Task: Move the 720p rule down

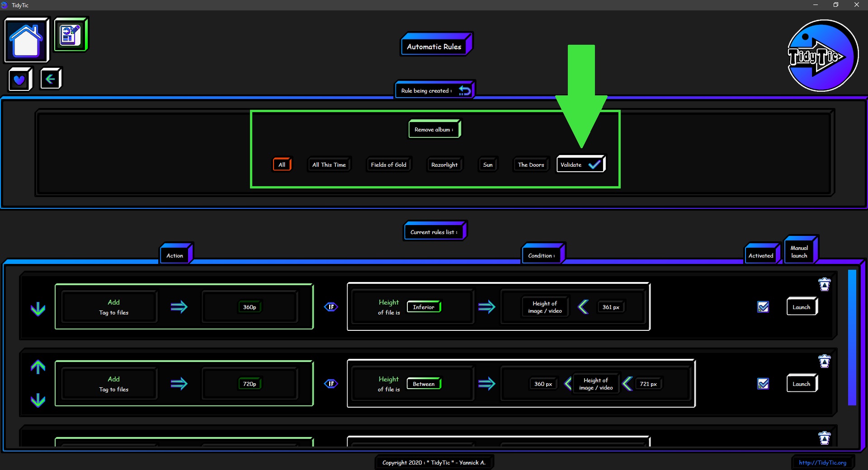Action: point(38,400)
